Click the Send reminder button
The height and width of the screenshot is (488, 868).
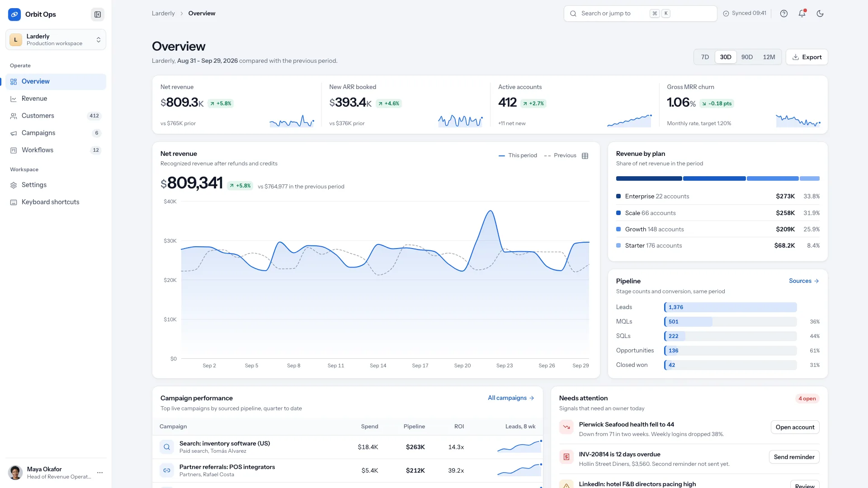click(794, 457)
